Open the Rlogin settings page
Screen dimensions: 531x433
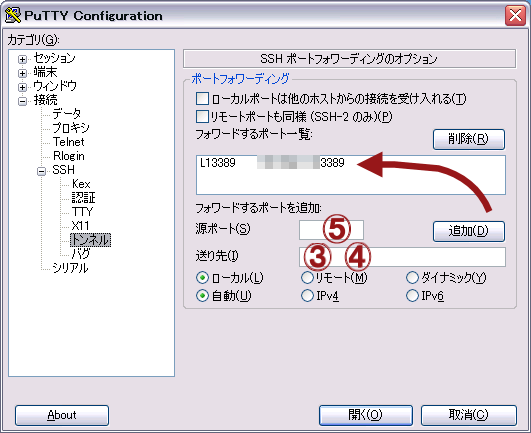(x=69, y=156)
